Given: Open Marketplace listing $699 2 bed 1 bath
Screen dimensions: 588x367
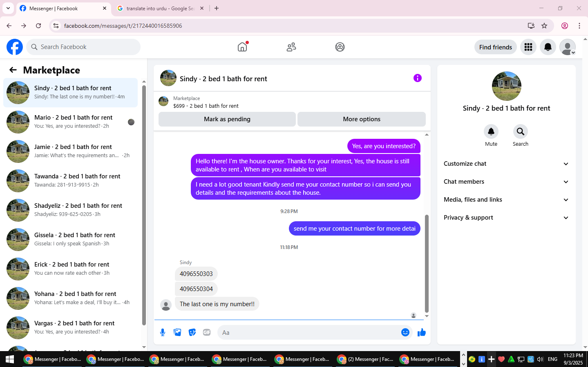Looking at the screenshot, I should click(206, 102).
